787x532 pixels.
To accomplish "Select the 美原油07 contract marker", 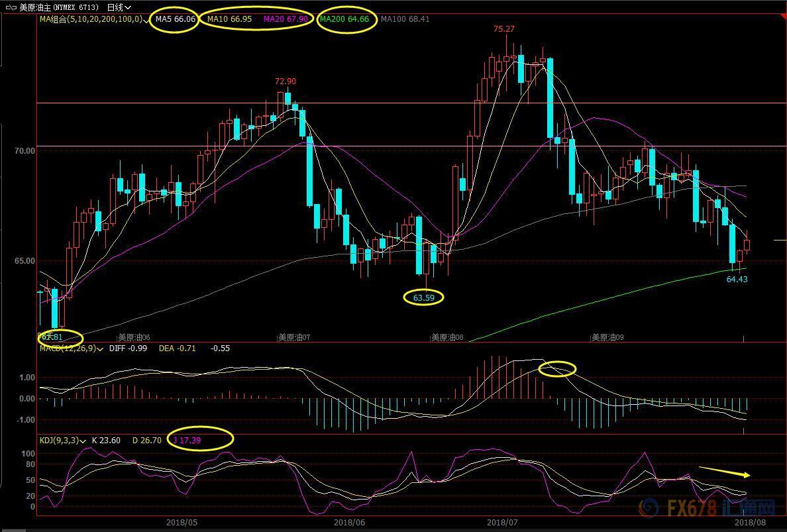I will tap(294, 337).
